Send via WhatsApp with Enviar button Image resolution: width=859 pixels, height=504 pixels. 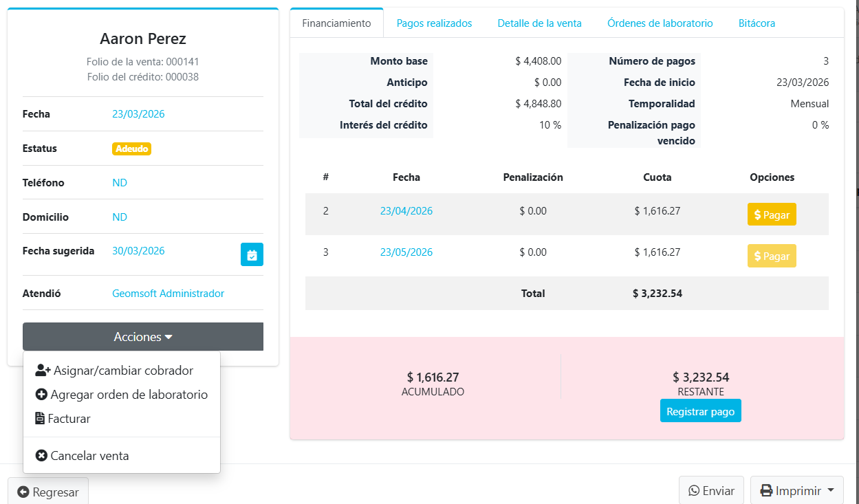[x=711, y=491]
